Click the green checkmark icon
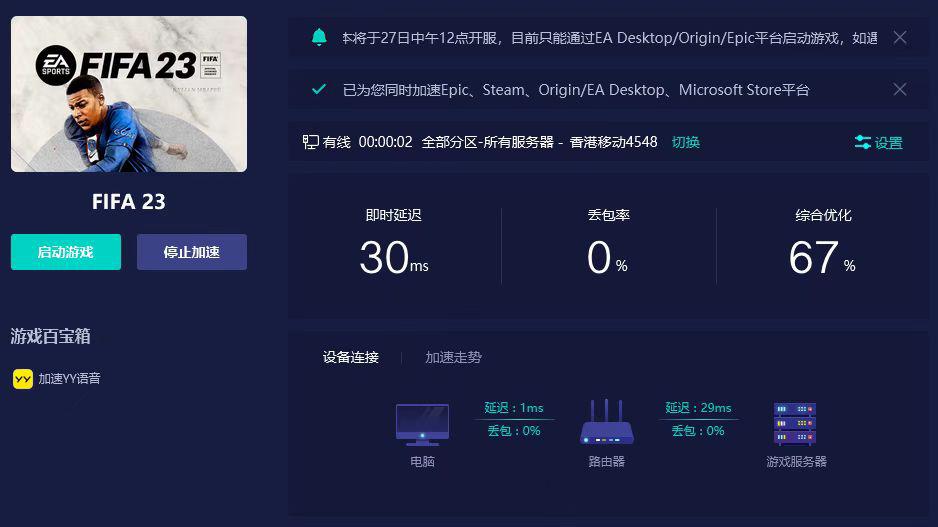 (319, 90)
